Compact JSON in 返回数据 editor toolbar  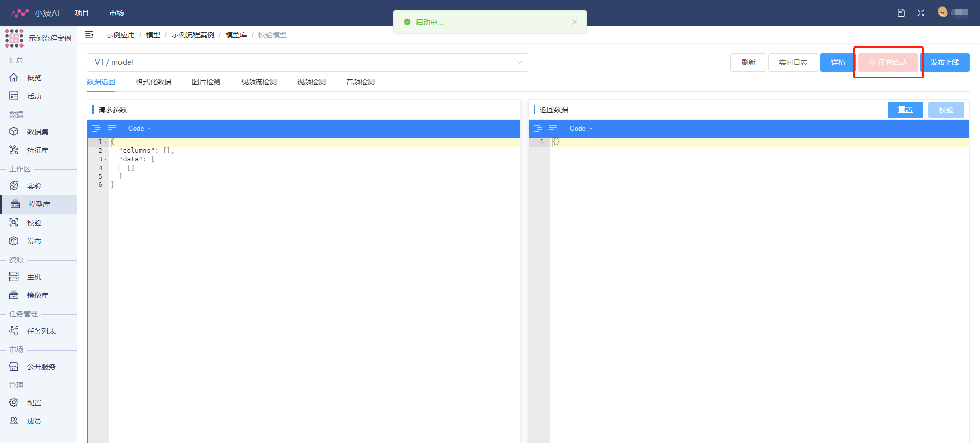click(x=553, y=128)
